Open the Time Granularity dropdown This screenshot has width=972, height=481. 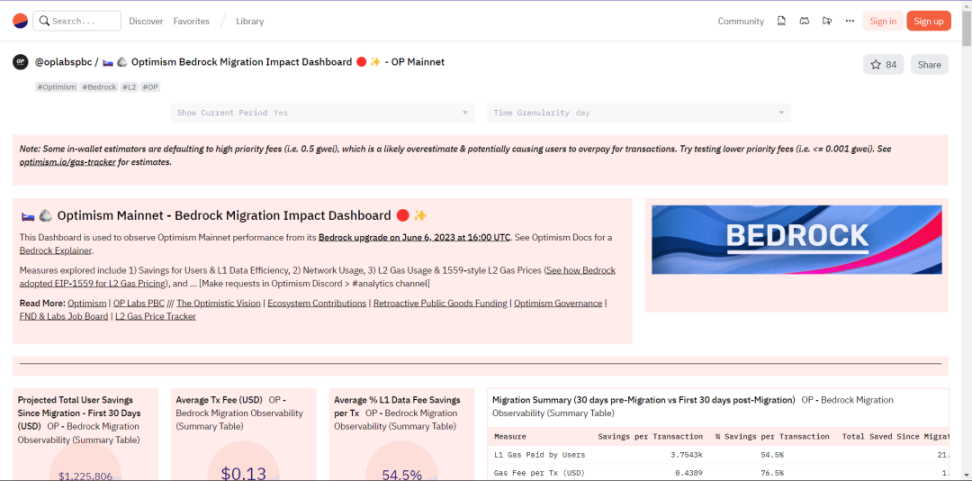(638, 113)
